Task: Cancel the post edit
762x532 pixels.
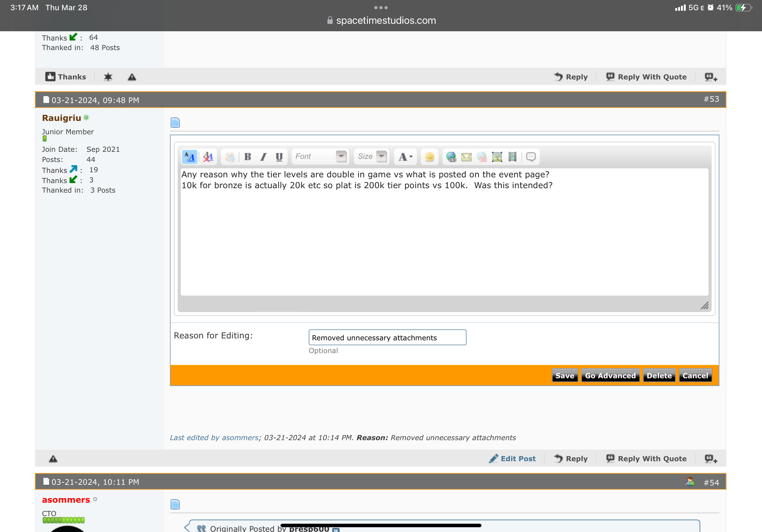Action: point(695,375)
